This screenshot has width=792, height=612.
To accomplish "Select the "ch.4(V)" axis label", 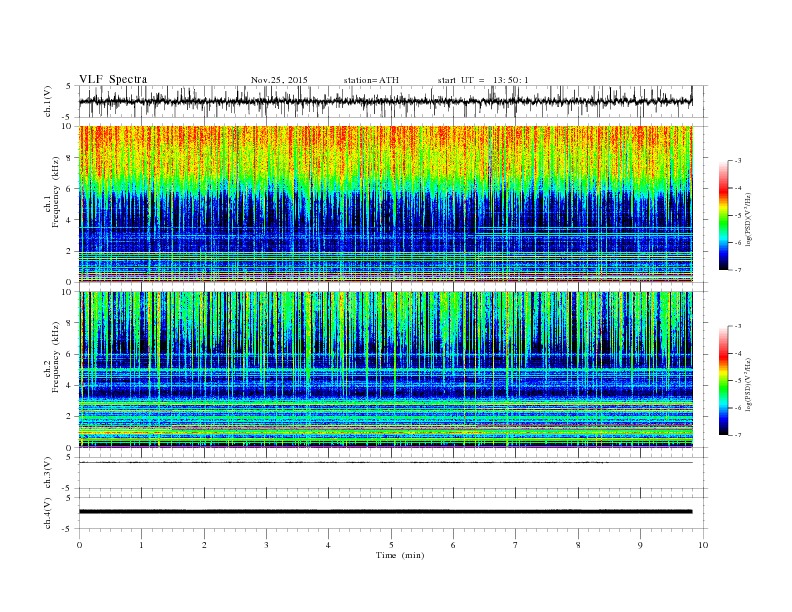I will tap(48, 513).
